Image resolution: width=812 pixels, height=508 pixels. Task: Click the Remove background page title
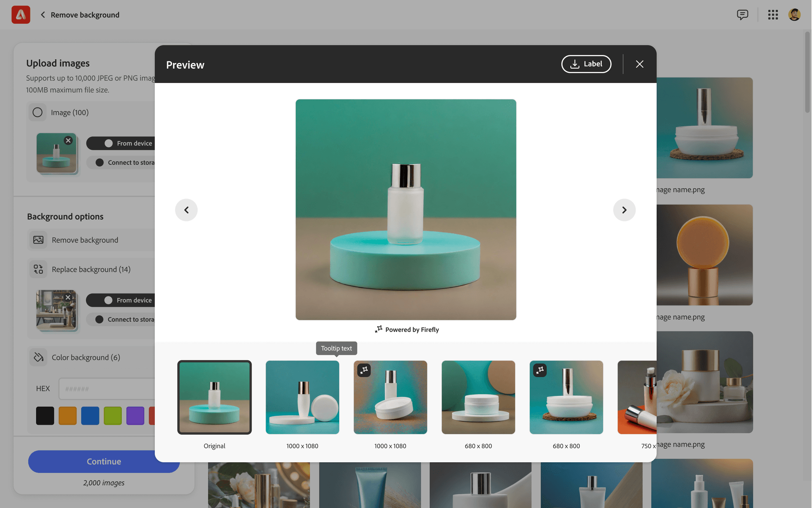click(85, 15)
